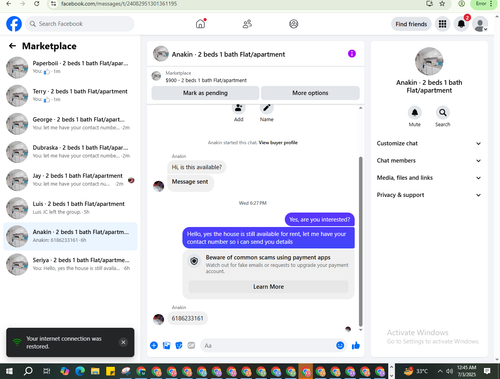Screen dimensions: 500x379
Task: Click the chat scrollbar down arrow
Action: [x=360, y=330]
